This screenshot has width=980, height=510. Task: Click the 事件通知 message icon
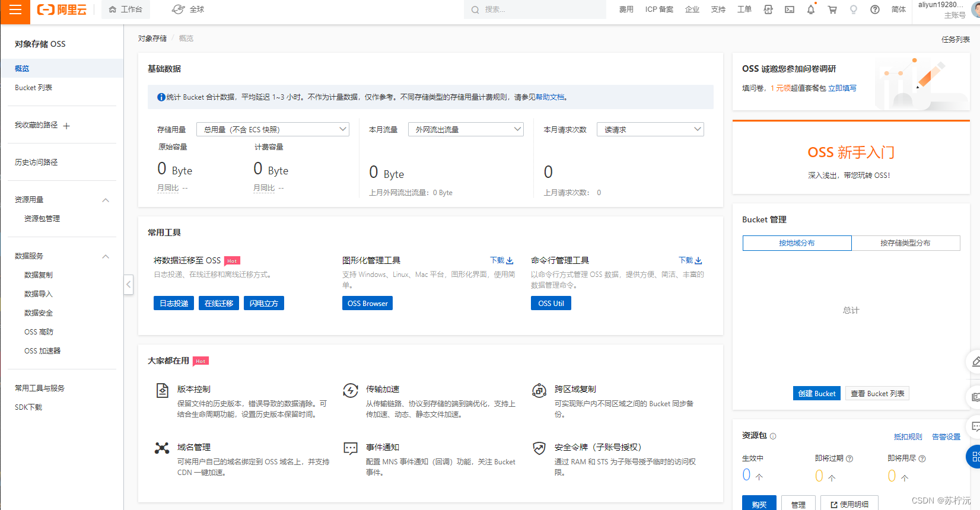pos(351,448)
